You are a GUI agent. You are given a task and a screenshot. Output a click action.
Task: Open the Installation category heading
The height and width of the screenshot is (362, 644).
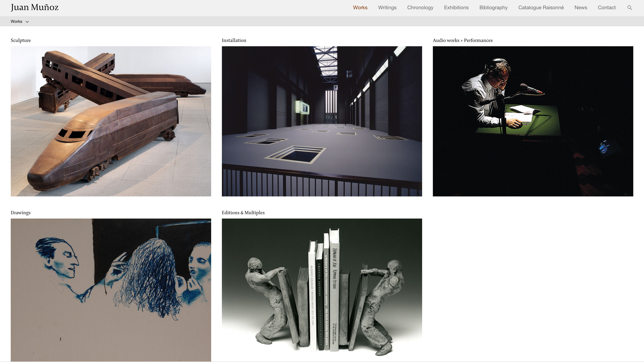(x=234, y=40)
